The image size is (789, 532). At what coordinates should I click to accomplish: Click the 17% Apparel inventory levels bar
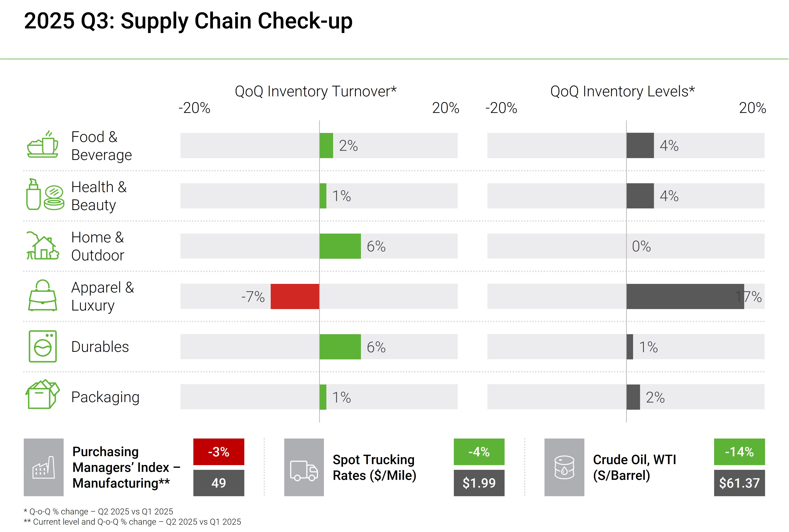point(685,296)
